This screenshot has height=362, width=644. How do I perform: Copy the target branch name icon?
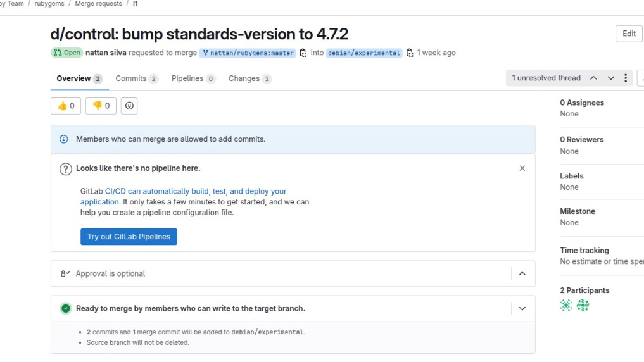pos(410,53)
